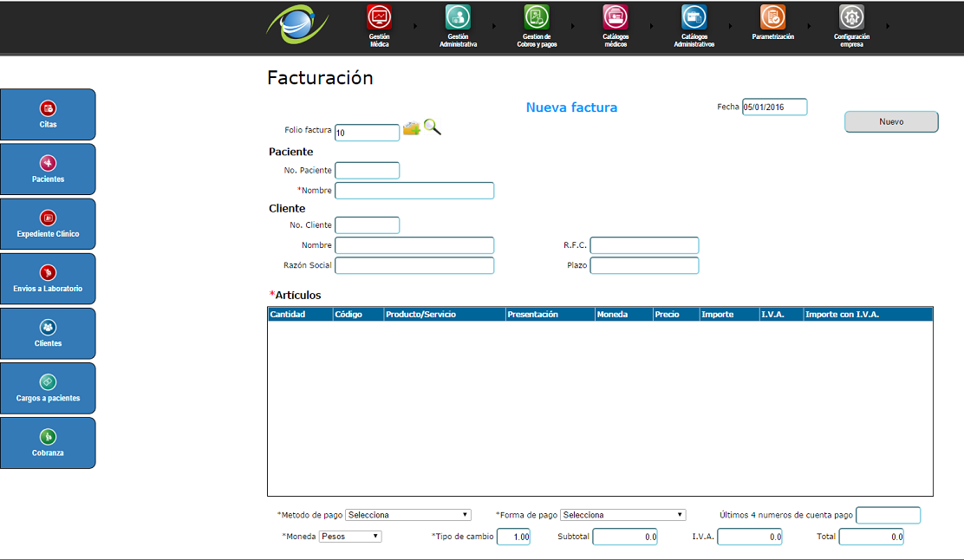Viewport: 964px width, 560px height.
Task: Open Cobranza sidebar button
Action: point(48,443)
